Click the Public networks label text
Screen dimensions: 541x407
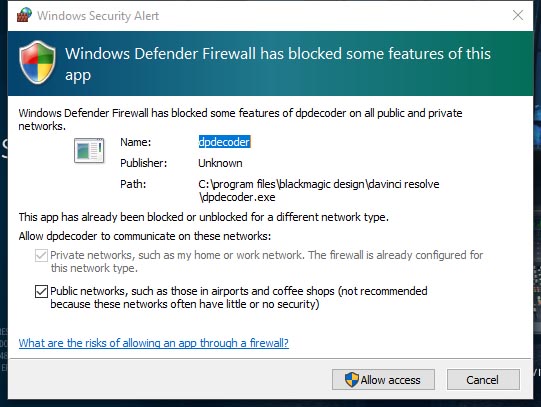[239, 298]
